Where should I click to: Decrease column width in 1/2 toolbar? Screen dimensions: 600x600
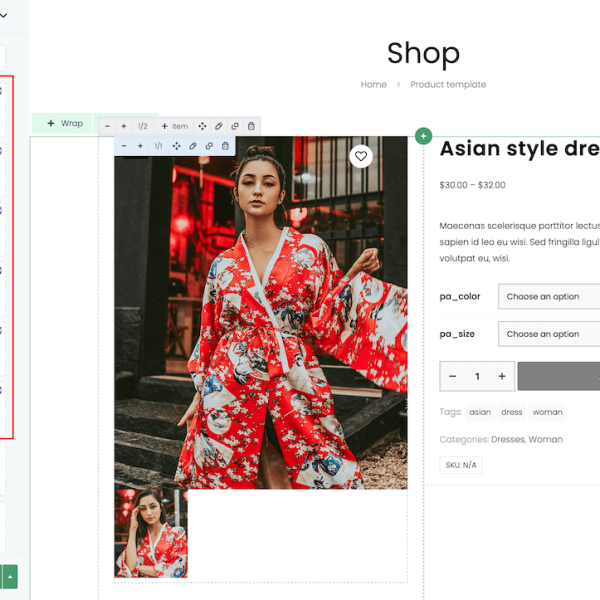pyautogui.click(x=108, y=126)
